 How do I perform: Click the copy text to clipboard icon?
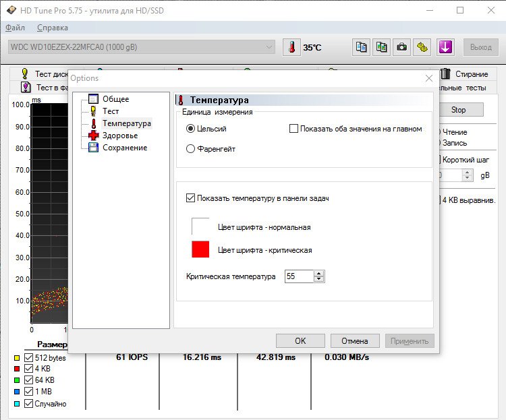(x=362, y=47)
